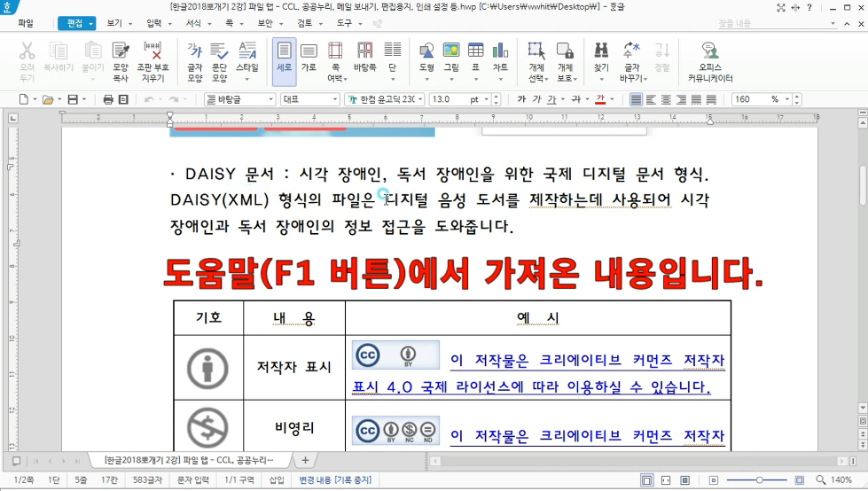Image resolution: width=868 pixels, height=491 pixels.
Task: Click the print icon
Action: pyautogui.click(x=108, y=99)
